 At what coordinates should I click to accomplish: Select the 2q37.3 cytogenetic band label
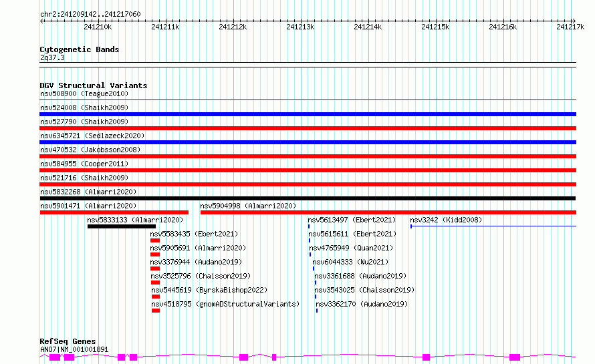point(52,58)
